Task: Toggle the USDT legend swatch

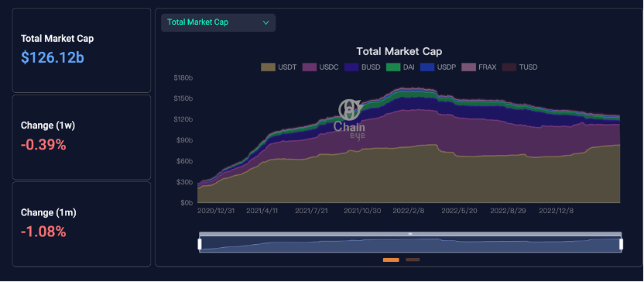Action: point(268,67)
